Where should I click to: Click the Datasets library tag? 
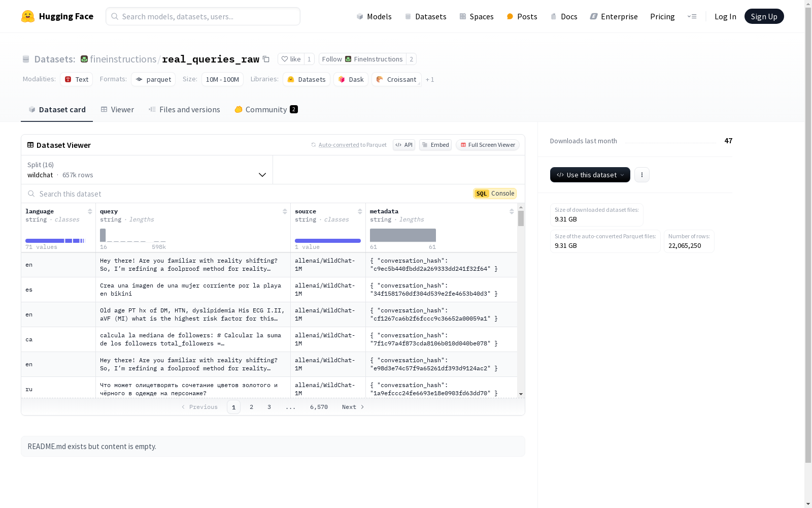307,79
